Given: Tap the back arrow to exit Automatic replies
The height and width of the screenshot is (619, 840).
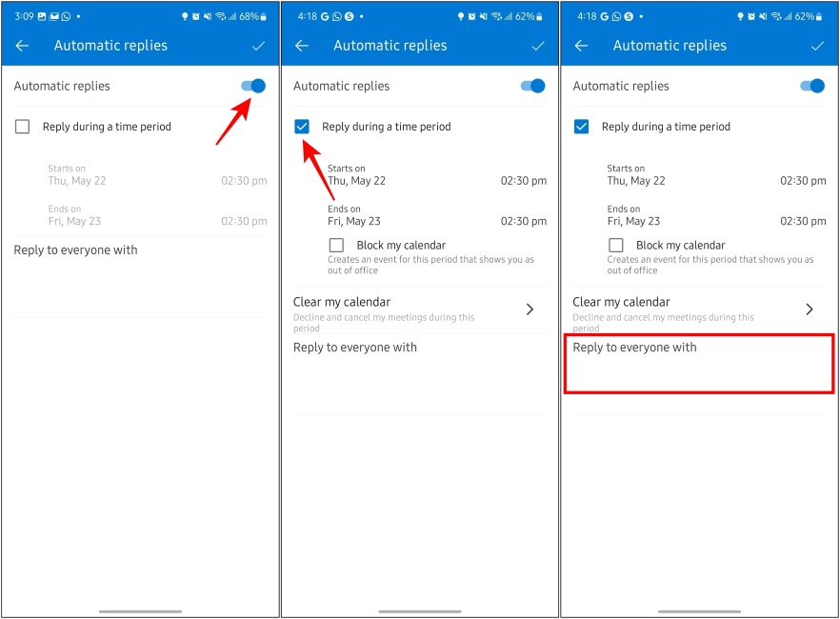Looking at the screenshot, I should click(22, 45).
